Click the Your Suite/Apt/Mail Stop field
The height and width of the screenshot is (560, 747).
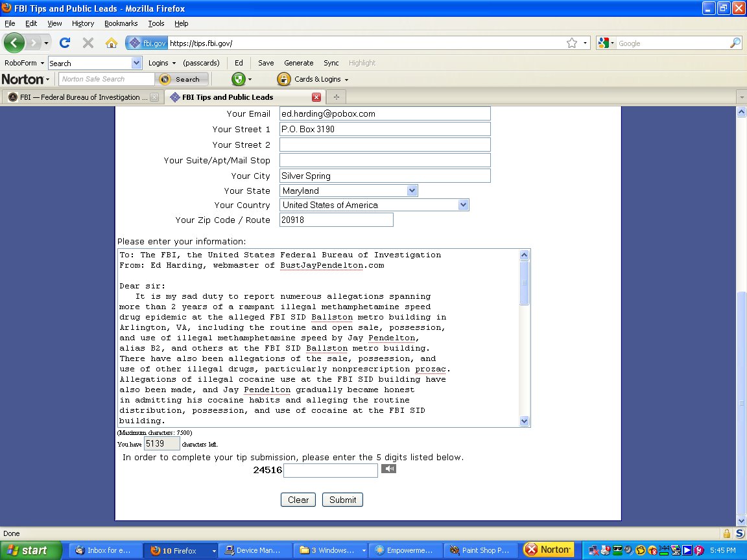click(x=385, y=160)
